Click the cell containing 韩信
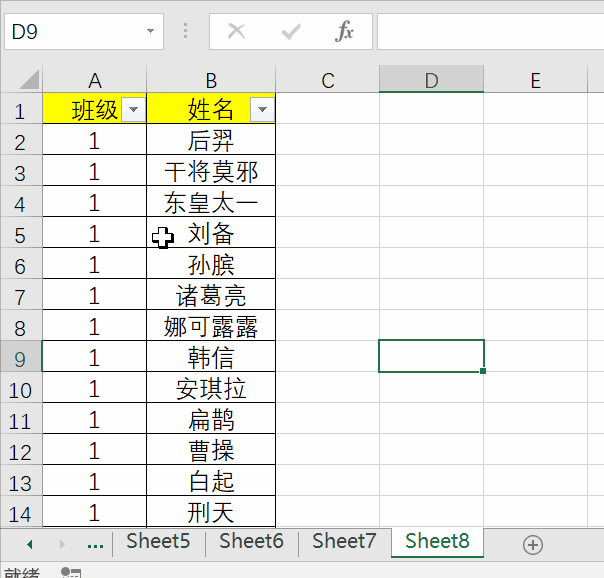This screenshot has height=578, width=604. (211, 357)
